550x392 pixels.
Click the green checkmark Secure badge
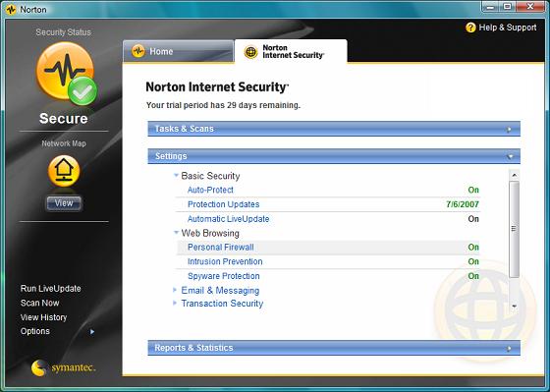tap(82, 91)
